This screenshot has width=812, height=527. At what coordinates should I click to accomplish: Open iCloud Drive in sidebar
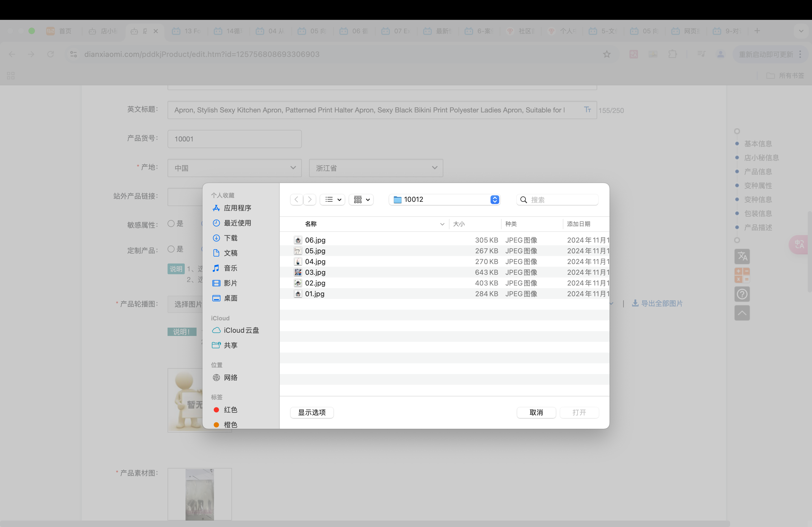pos(241,330)
